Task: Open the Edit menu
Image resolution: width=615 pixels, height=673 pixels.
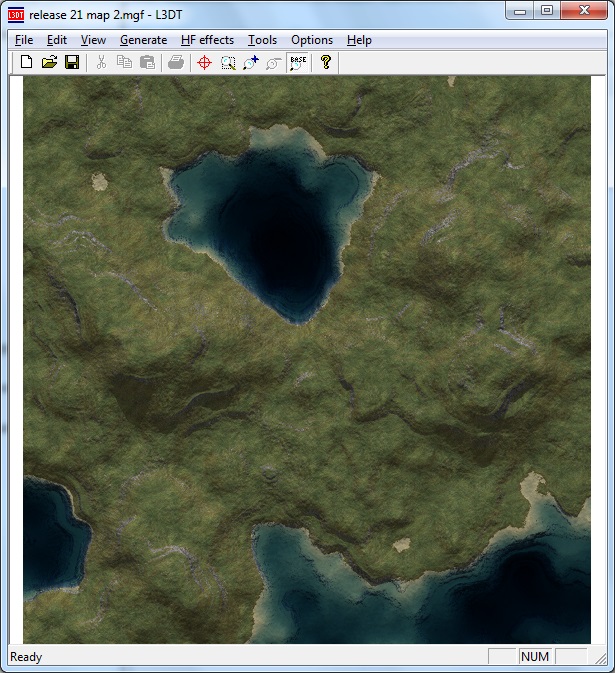Action: pyautogui.click(x=57, y=40)
